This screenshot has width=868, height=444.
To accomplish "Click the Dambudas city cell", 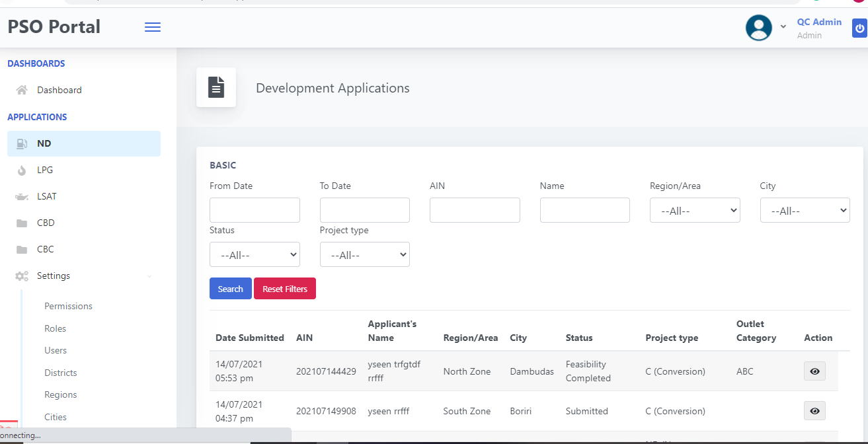I will [532, 371].
